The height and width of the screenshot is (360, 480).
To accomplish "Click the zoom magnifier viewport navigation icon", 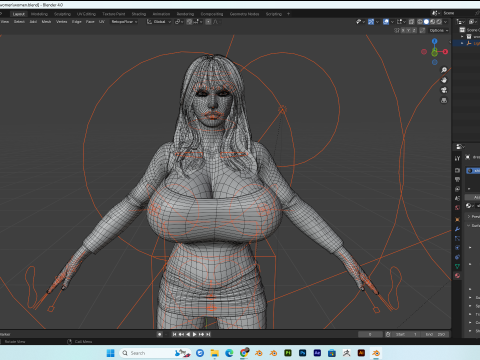I will pyautogui.click(x=444, y=70).
